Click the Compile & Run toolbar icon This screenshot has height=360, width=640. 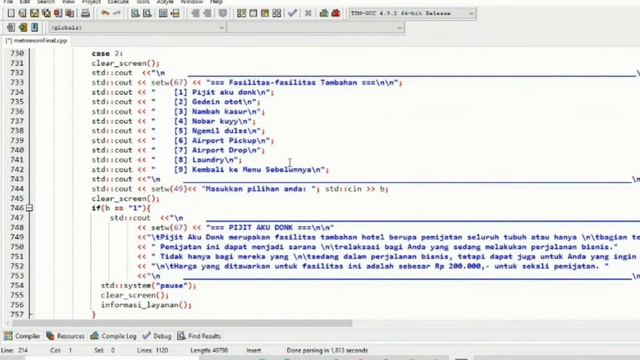[x=265, y=13]
